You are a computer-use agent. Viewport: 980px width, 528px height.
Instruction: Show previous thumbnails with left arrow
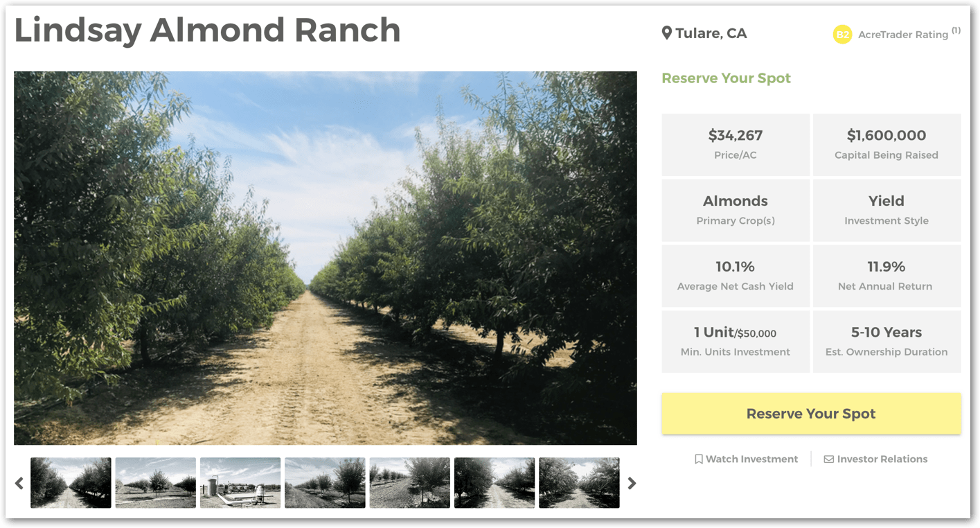point(19,483)
